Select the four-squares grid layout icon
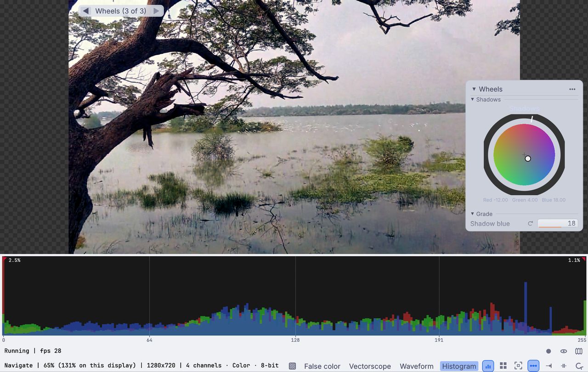588x372 pixels. click(503, 366)
